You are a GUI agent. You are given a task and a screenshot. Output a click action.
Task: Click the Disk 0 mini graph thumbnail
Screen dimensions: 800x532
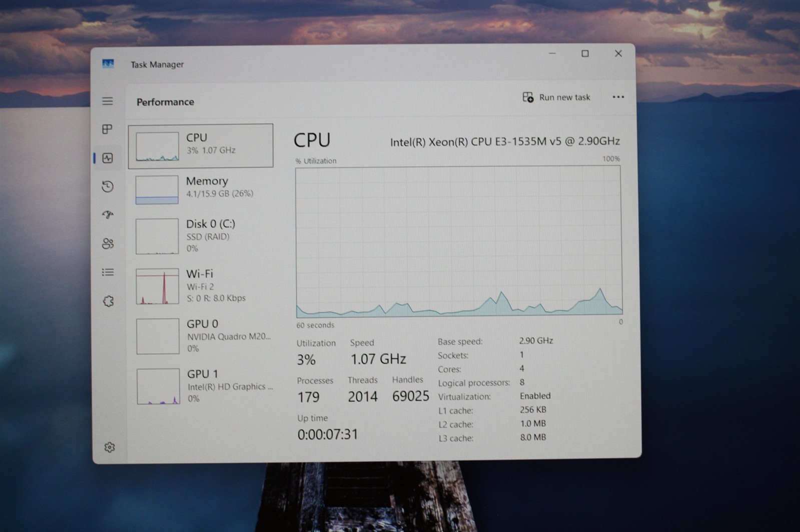157,236
